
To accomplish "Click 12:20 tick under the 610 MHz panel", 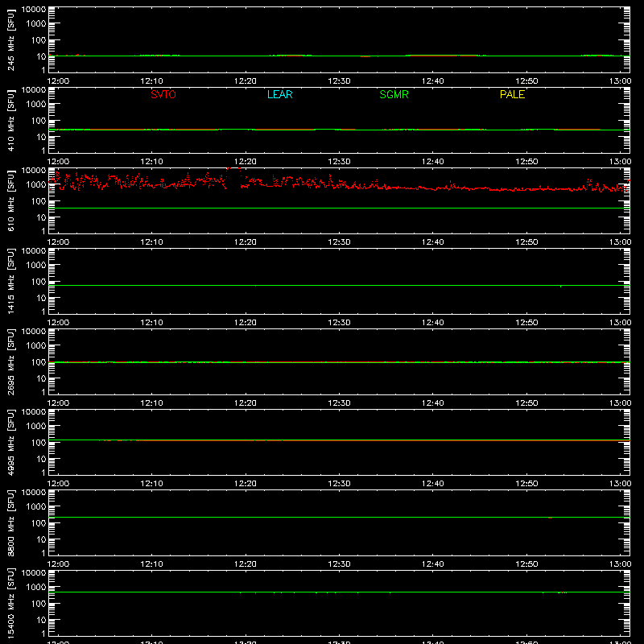I will (x=246, y=242).
